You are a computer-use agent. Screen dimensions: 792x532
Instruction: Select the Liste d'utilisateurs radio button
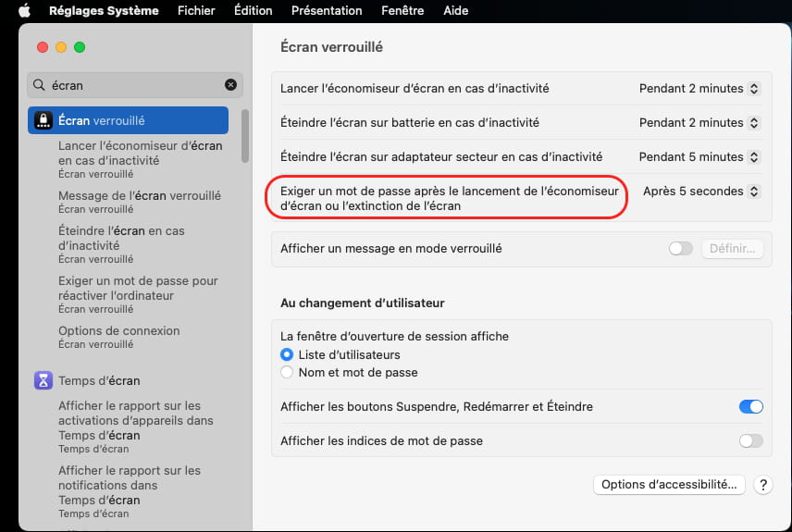point(287,354)
